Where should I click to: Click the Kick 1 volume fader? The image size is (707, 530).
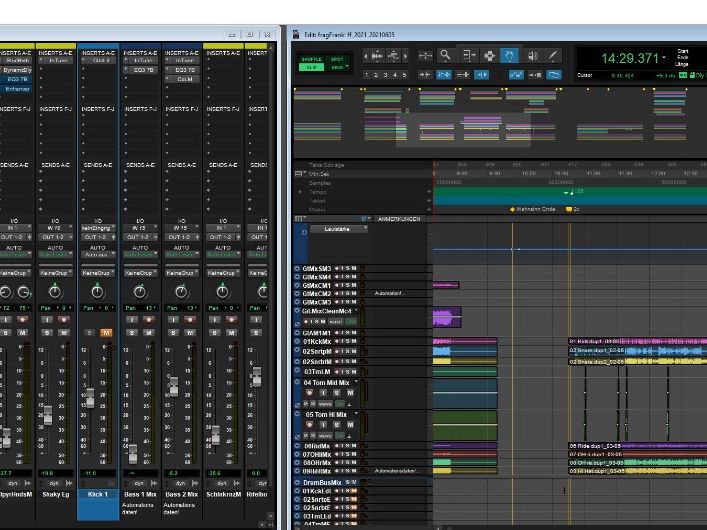89,398
